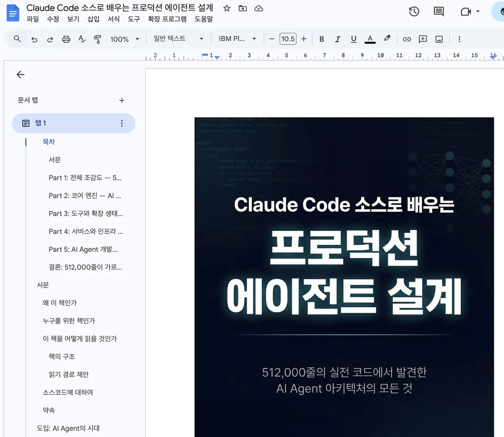The width and height of the screenshot is (504, 437).
Task: Move document to a folder icon
Action: 243,8
